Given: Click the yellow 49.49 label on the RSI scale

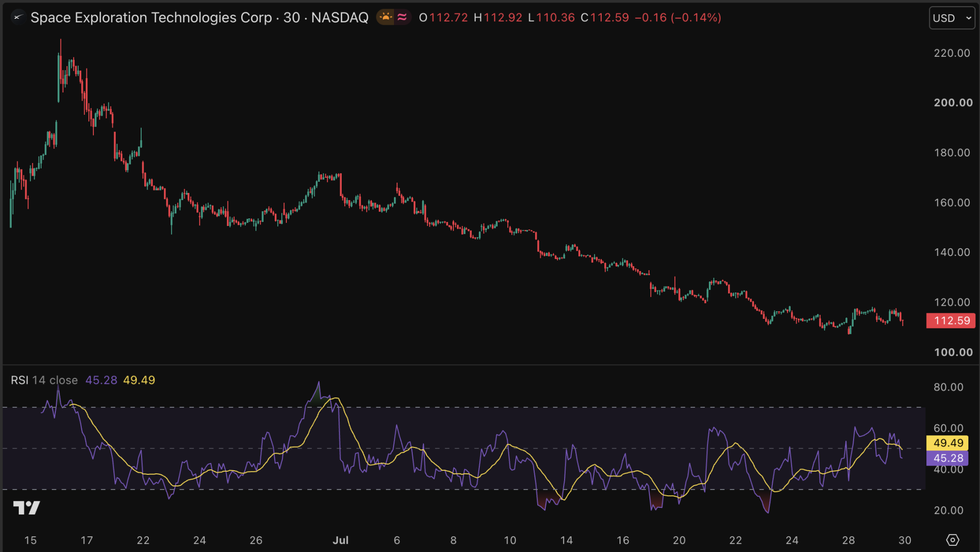Looking at the screenshot, I should [948, 443].
